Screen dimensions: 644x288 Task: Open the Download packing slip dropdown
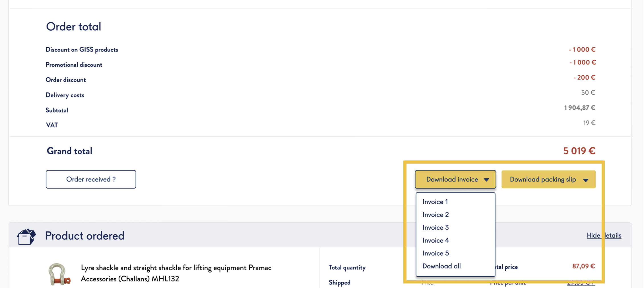click(x=548, y=179)
